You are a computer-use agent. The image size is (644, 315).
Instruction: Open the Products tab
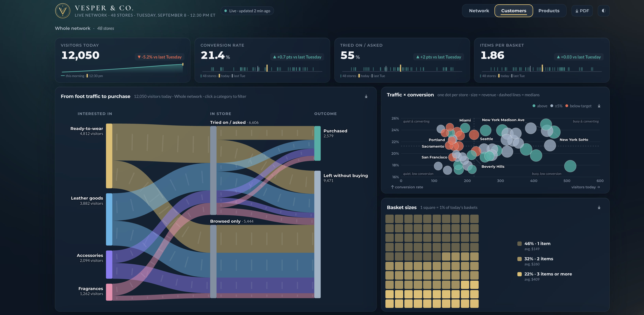549,11
